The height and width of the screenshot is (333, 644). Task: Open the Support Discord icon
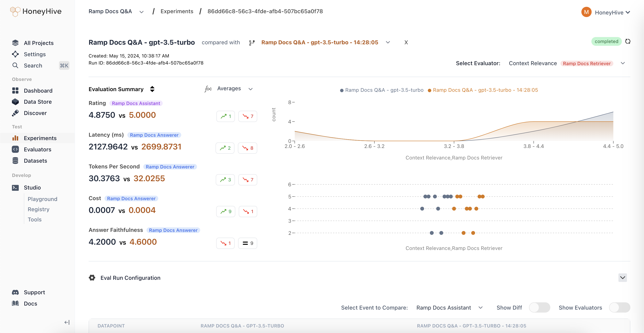[x=15, y=292]
